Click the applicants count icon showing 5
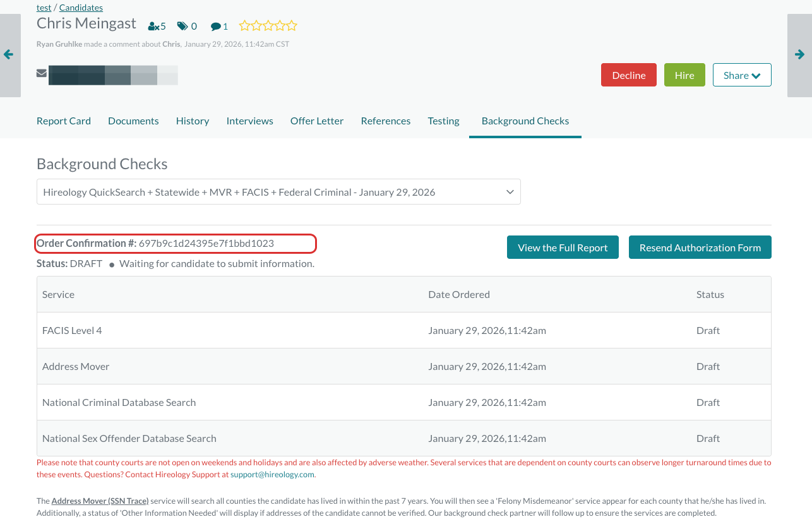The width and height of the screenshot is (812, 524). pyautogui.click(x=157, y=26)
